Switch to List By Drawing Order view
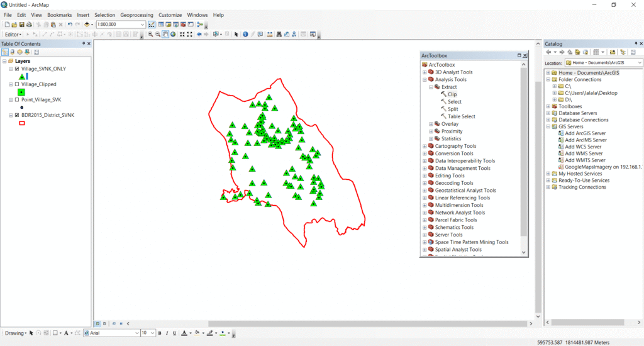This screenshot has width=644, height=346. 5,52
